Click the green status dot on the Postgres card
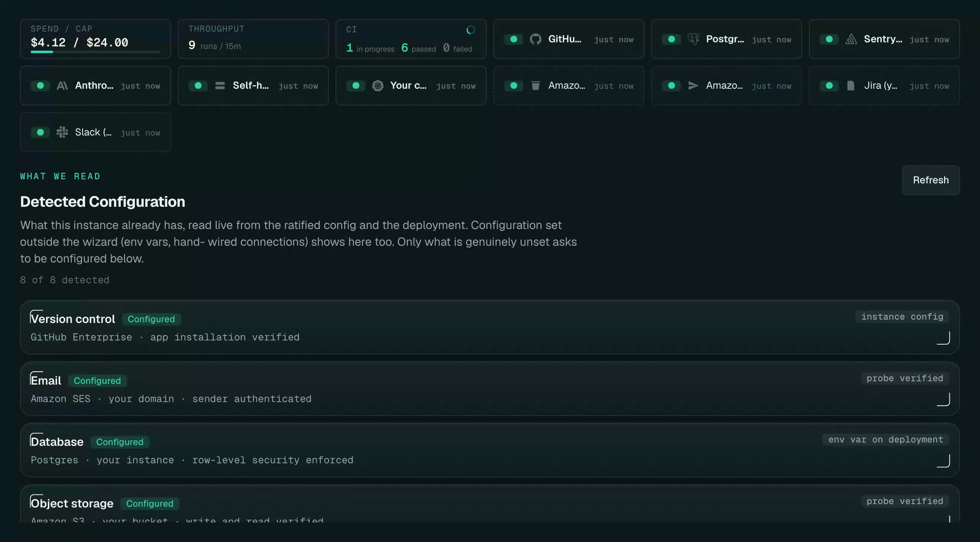980x542 pixels. tap(672, 39)
